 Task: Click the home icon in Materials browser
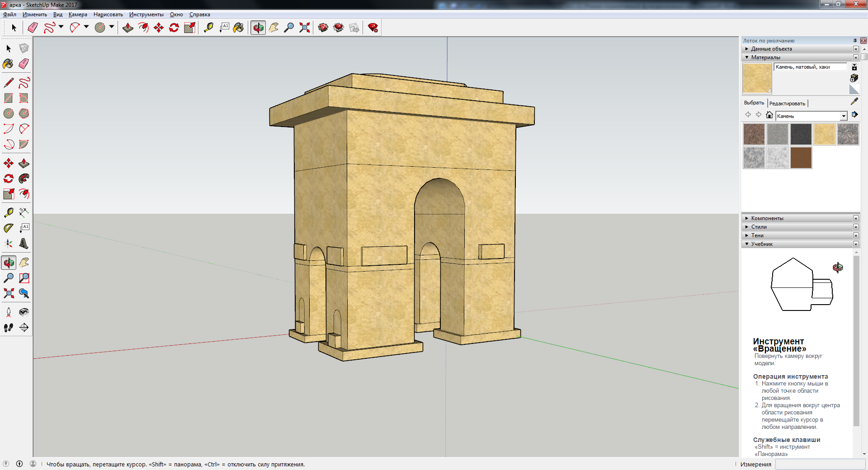click(x=769, y=115)
